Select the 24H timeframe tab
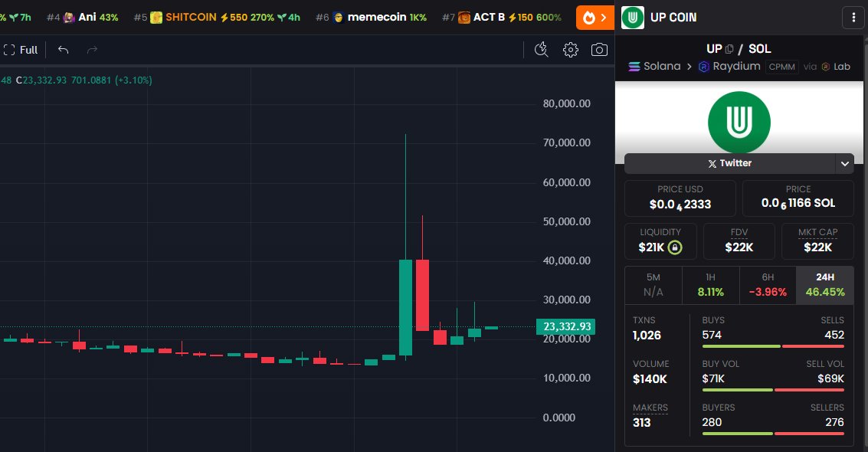 825,285
